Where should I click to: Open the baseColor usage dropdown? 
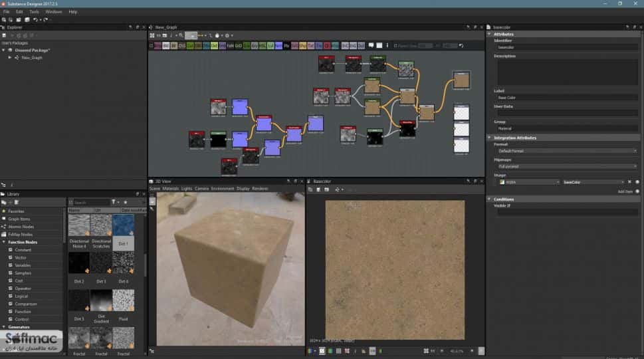point(593,182)
